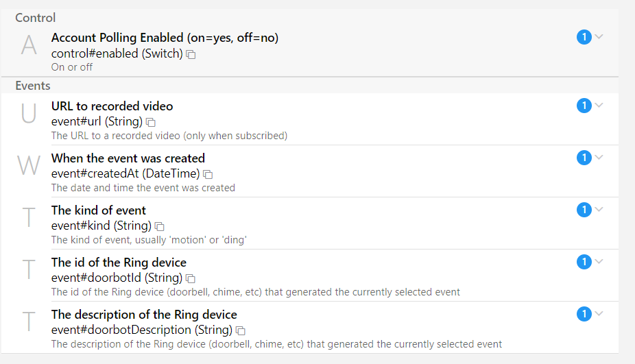Click the 'Control' group header
The height and width of the screenshot is (364, 635).
[36, 18]
